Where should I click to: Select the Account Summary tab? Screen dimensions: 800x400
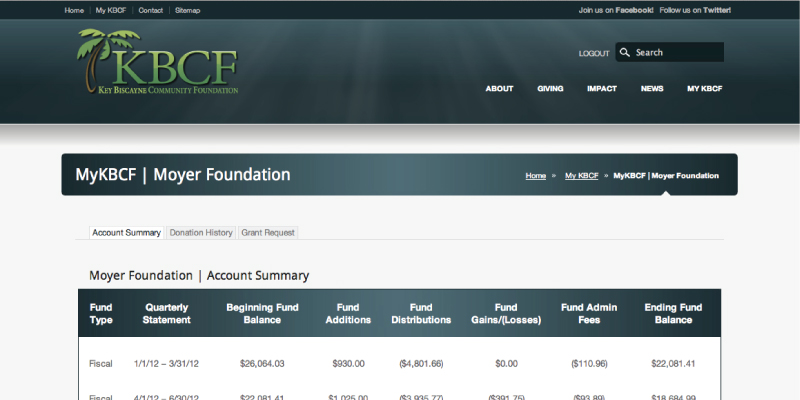[x=127, y=233]
